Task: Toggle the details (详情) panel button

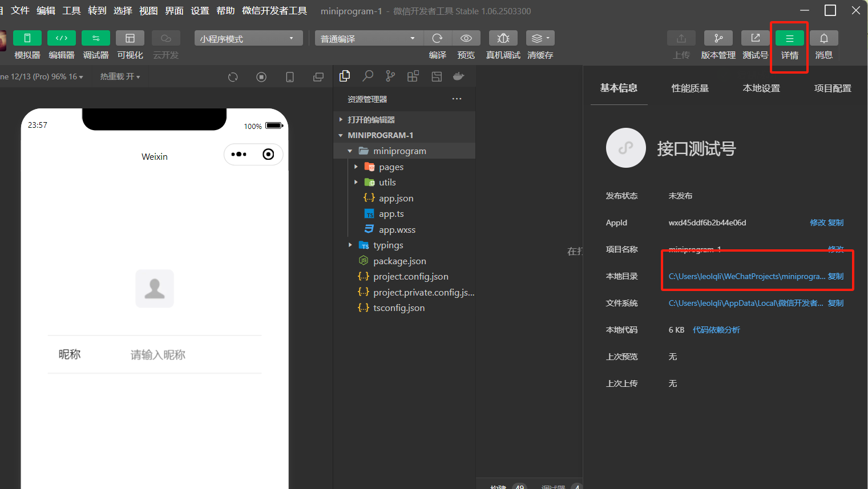Action: pos(790,38)
